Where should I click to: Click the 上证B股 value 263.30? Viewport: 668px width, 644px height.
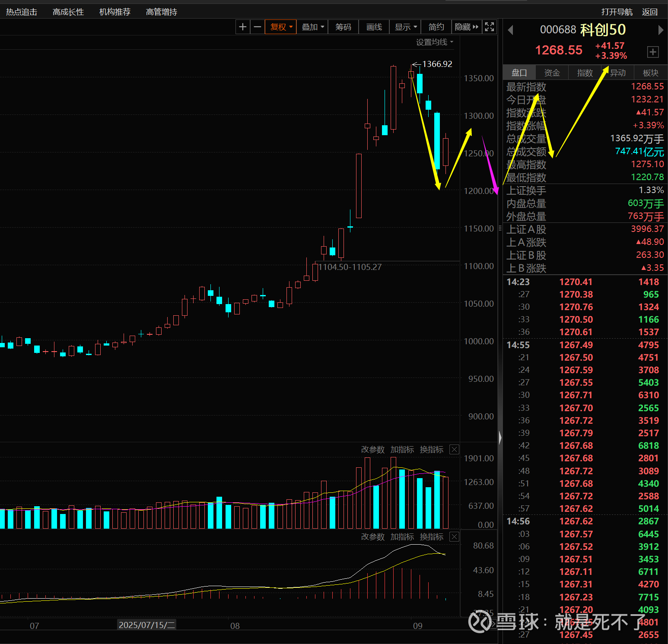[x=650, y=255]
